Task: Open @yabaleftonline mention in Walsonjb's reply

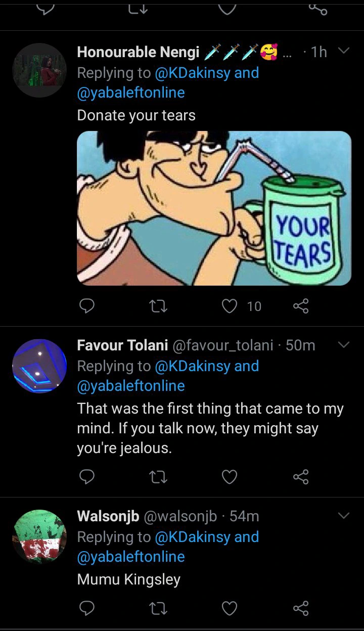Action: coord(131,557)
